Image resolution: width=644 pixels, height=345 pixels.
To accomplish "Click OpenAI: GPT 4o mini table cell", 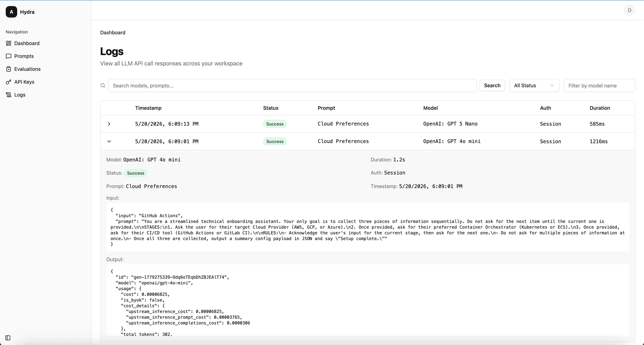I will (x=452, y=141).
